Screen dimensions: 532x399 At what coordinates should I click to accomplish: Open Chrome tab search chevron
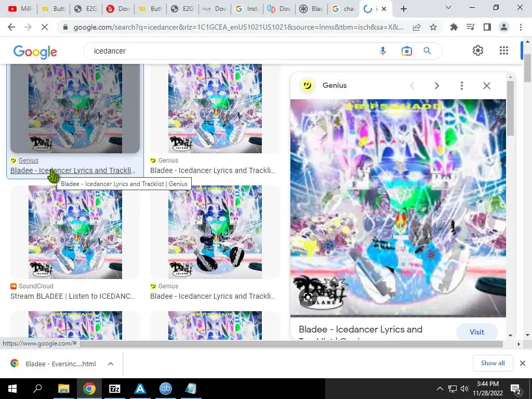[x=448, y=7]
